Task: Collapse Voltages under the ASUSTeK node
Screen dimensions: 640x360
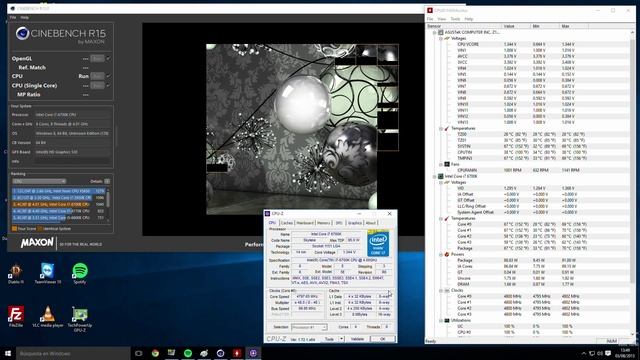Action: [x=441, y=38]
